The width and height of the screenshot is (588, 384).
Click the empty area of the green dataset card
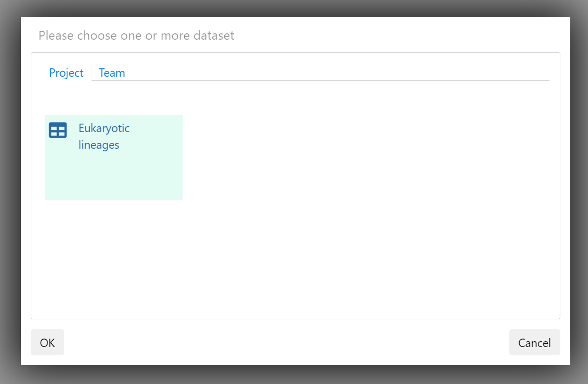coord(114,176)
